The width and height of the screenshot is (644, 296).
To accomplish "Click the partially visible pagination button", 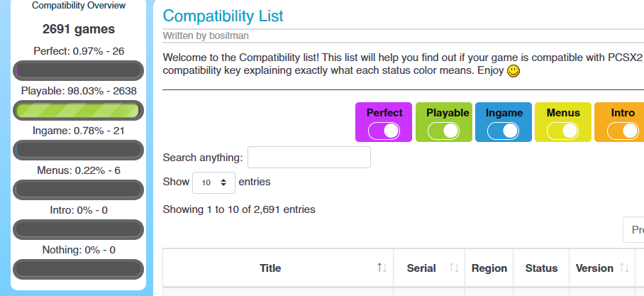I will 634,230.
